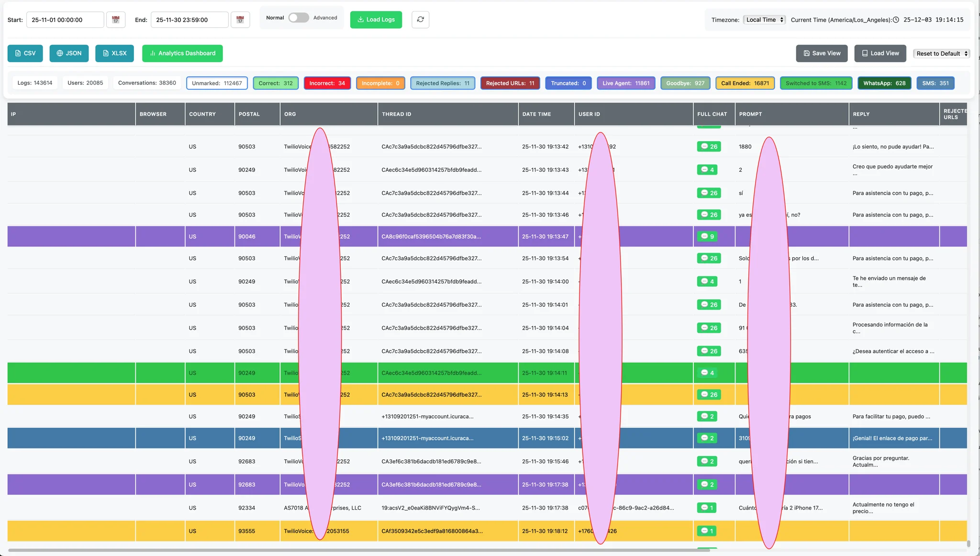This screenshot has width=980, height=556.
Task: Sort by the IP column header
Action: point(71,114)
